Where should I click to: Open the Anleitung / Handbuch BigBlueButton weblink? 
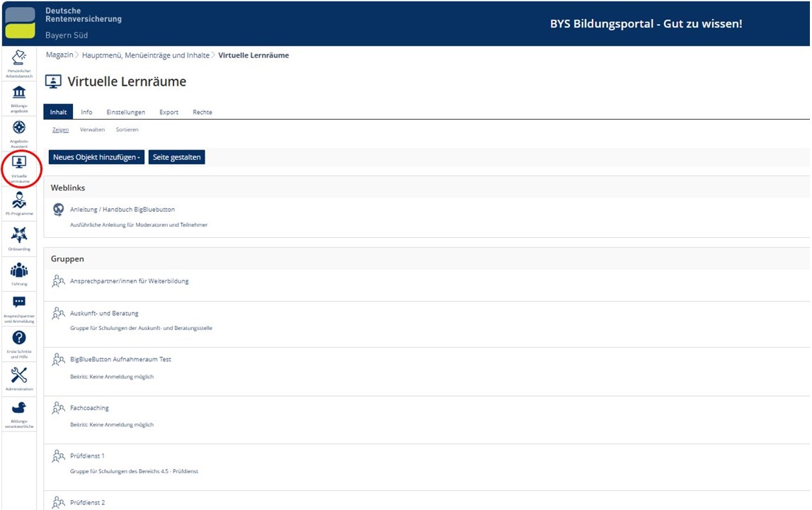pyautogui.click(x=122, y=210)
